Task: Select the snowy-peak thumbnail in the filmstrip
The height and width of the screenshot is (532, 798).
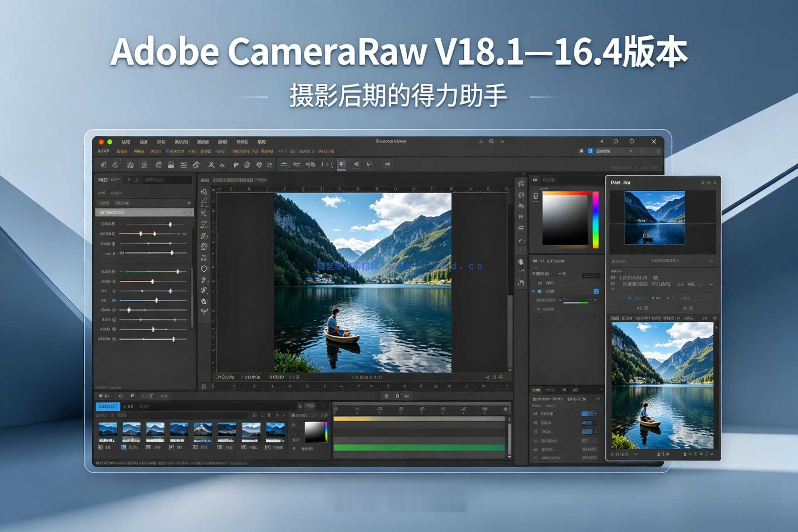Action: pyautogui.click(x=203, y=432)
